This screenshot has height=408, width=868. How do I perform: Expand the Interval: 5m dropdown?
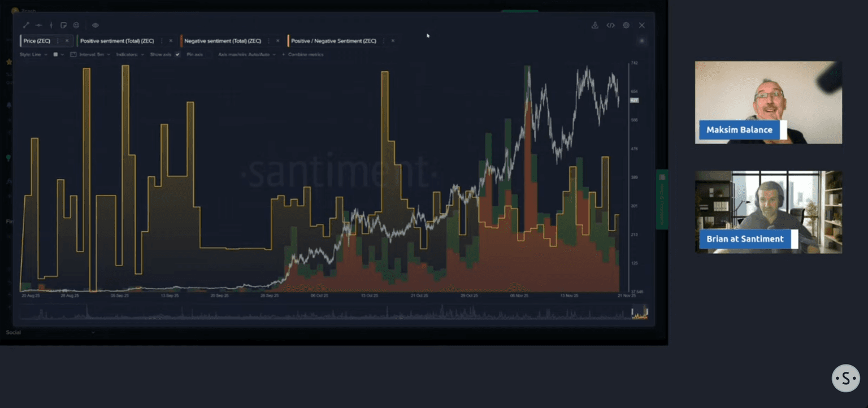point(94,55)
